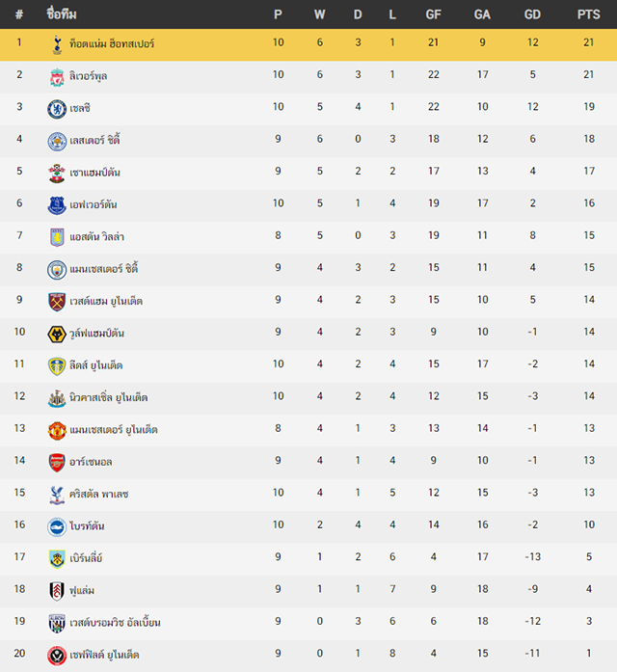
Task: Click the Manchester United crest icon
Action: [x=57, y=431]
